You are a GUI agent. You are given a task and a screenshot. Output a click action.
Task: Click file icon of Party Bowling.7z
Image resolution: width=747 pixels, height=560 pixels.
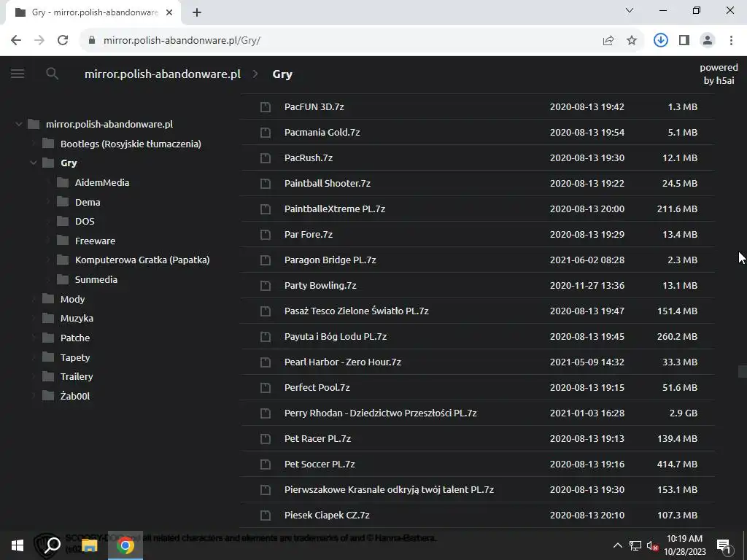pos(266,286)
